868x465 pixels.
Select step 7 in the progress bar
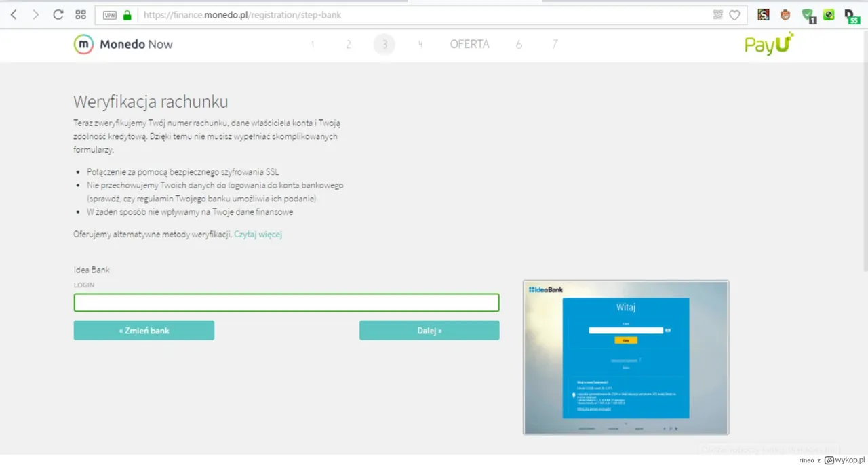555,45
